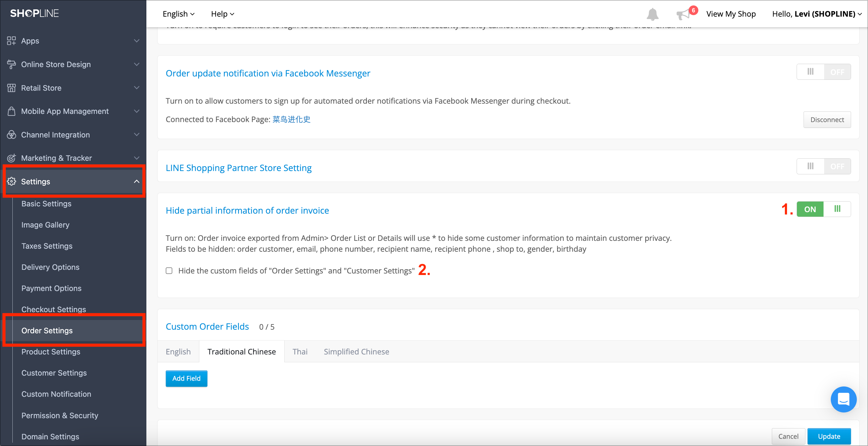Click the Settings gear icon
868x446 pixels.
[12, 181]
